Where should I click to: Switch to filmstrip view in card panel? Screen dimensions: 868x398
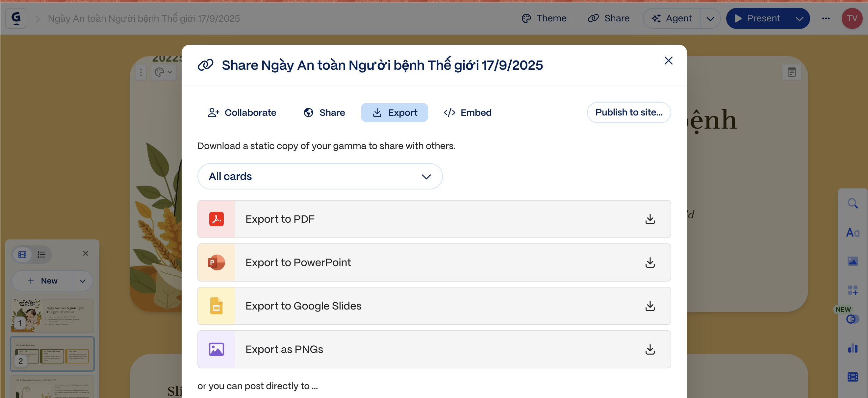(22, 254)
